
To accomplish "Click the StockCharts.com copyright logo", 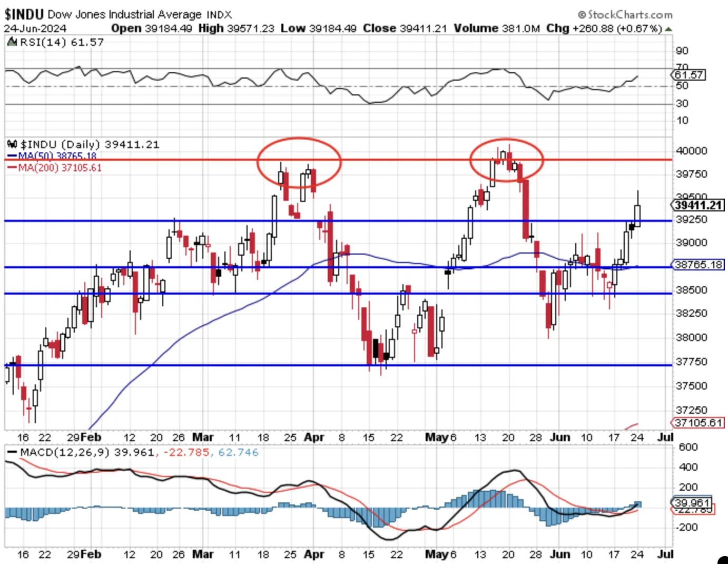I will tap(625, 14).
